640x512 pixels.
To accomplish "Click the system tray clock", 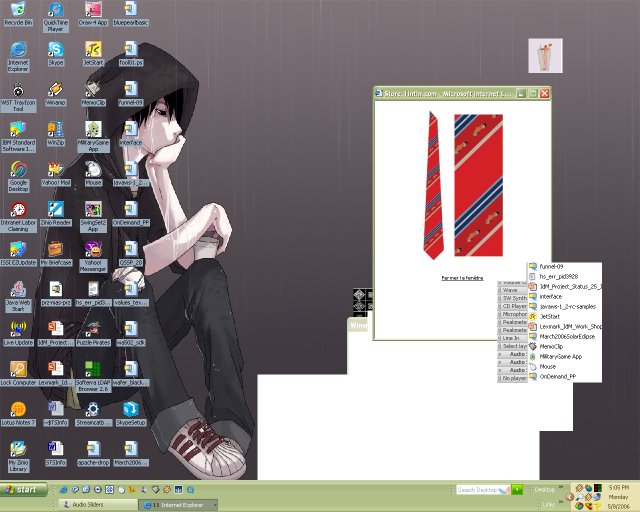I will click(619, 497).
